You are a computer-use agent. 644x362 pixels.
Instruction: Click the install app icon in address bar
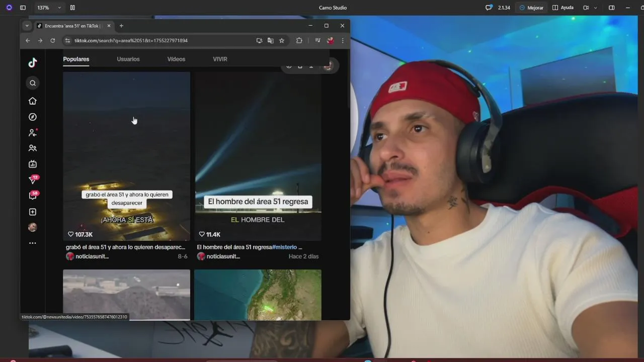coord(259,40)
